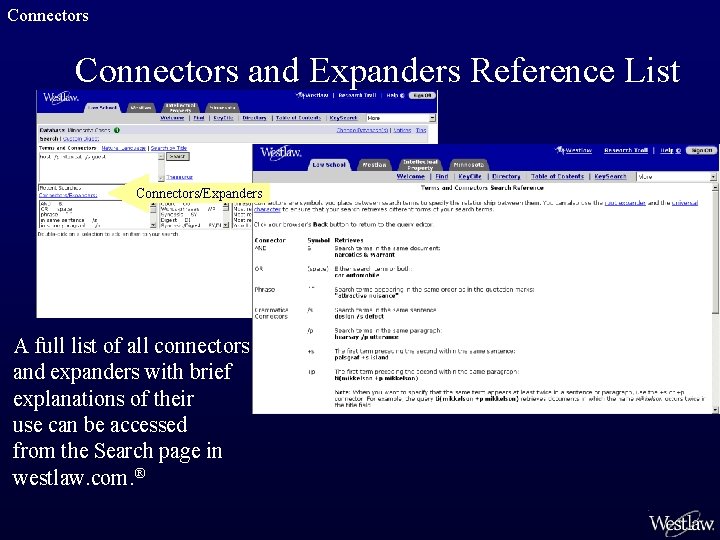Click Find link in front window toolbar
The height and width of the screenshot is (540, 720).
(442, 176)
